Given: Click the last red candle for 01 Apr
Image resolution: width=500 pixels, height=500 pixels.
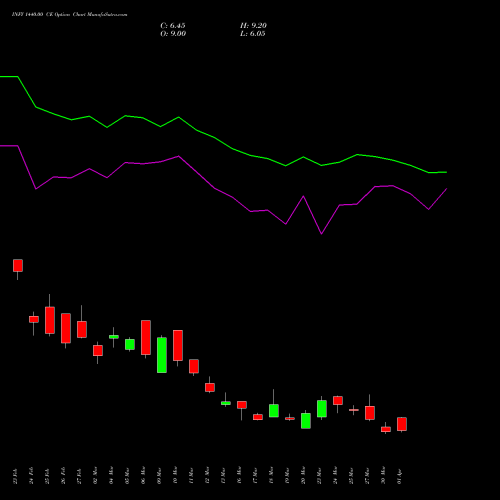Looking at the screenshot, I should (402, 424).
